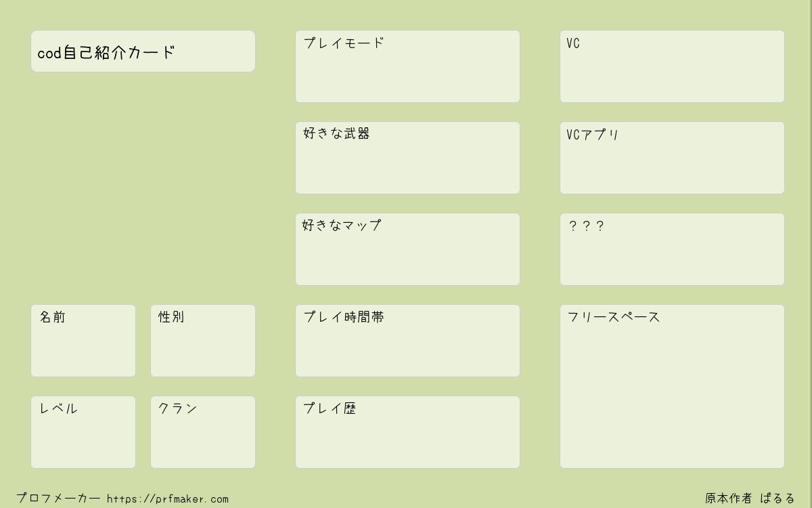Click the VC box at top right
This screenshot has height=508, width=812.
[672, 66]
